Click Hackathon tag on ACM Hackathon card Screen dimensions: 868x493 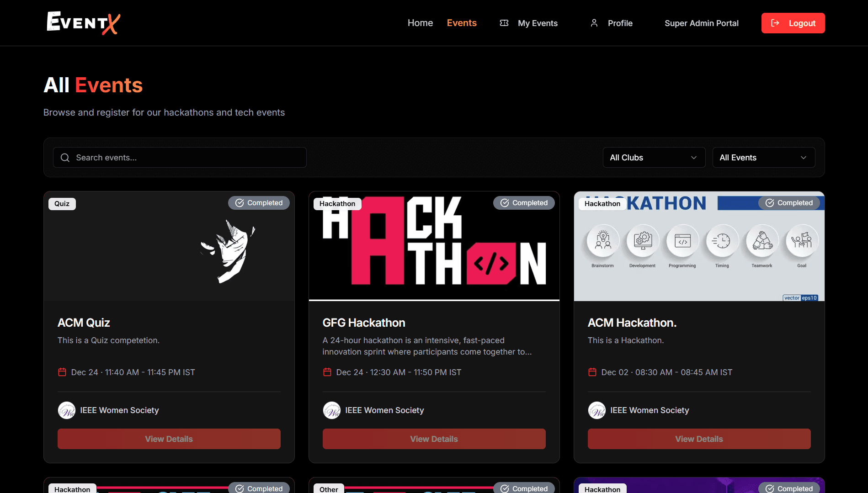tap(602, 204)
